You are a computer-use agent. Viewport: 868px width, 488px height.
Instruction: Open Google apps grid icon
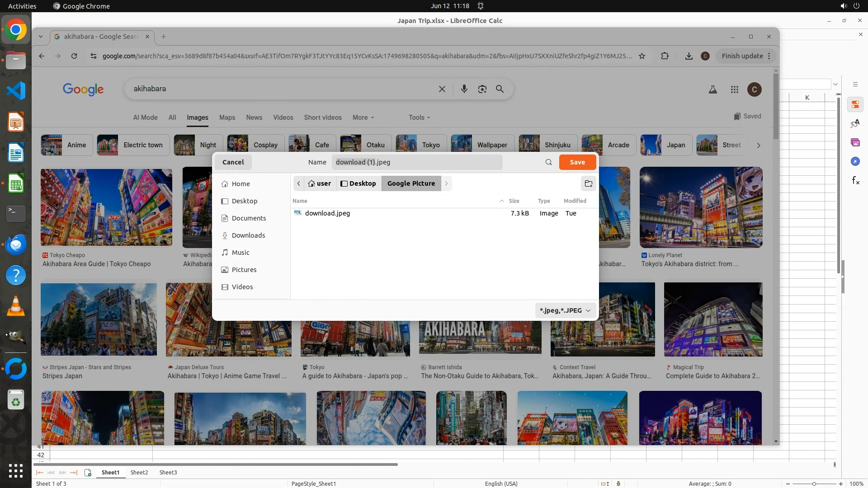click(734, 89)
